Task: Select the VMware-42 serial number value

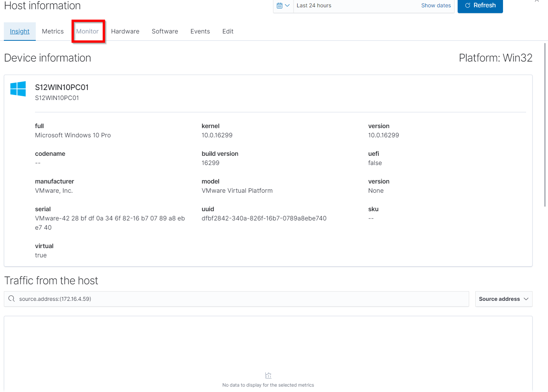Action: click(110, 223)
